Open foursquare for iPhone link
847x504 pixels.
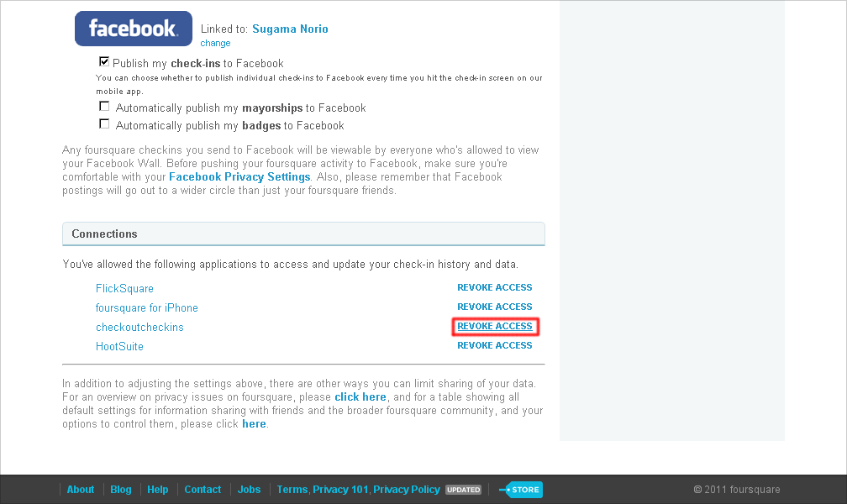coord(147,308)
